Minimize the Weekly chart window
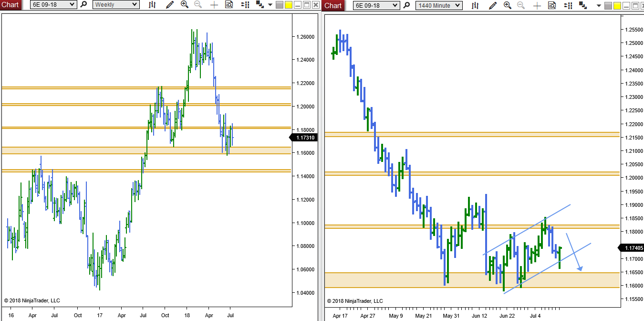 [x=298, y=5]
